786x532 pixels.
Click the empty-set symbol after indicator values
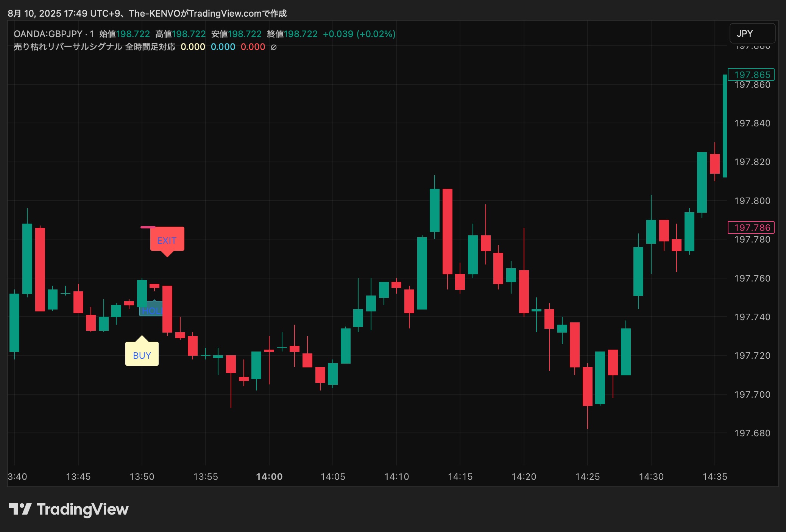(x=274, y=47)
